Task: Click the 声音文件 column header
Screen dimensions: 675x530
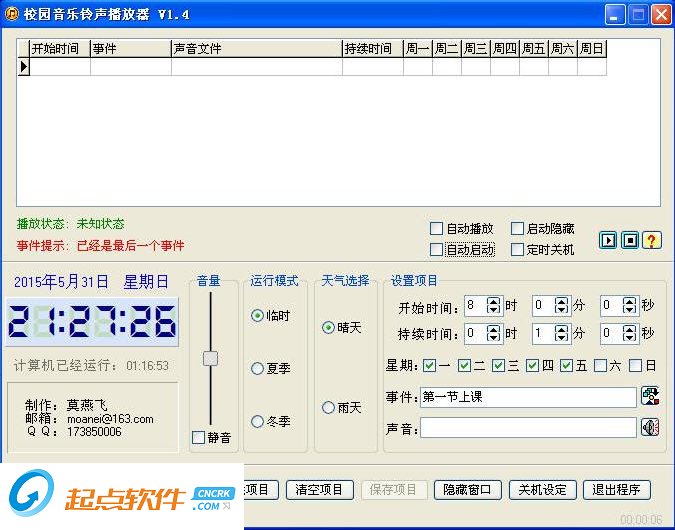Action: (x=257, y=49)
